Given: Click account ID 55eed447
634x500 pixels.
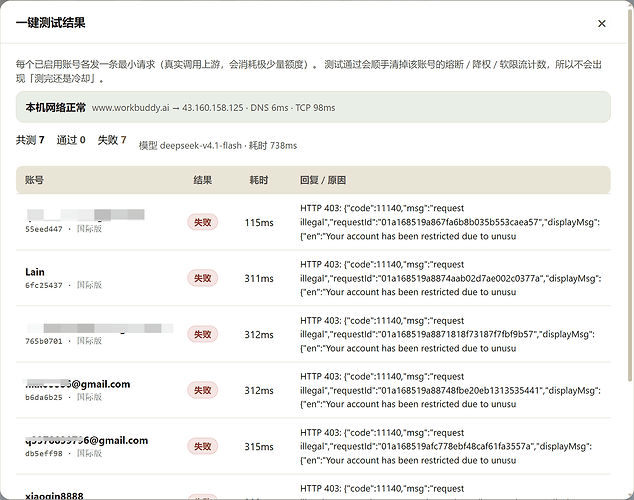Looking at the screenshot, I should tap(44, 229).
